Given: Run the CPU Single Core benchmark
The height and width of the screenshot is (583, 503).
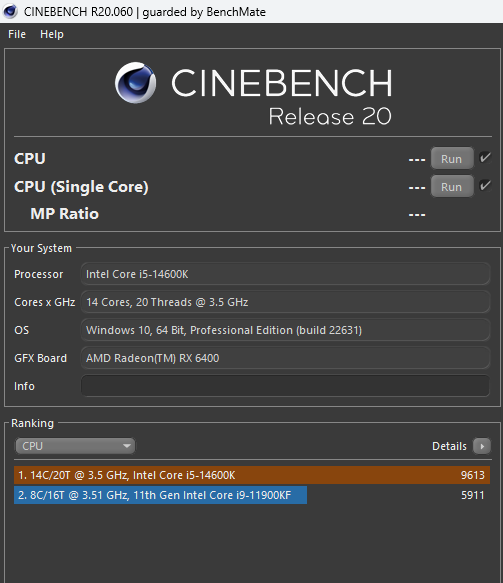Looking at the screenshot, I should pyautogui.click(x=452, y=186).
